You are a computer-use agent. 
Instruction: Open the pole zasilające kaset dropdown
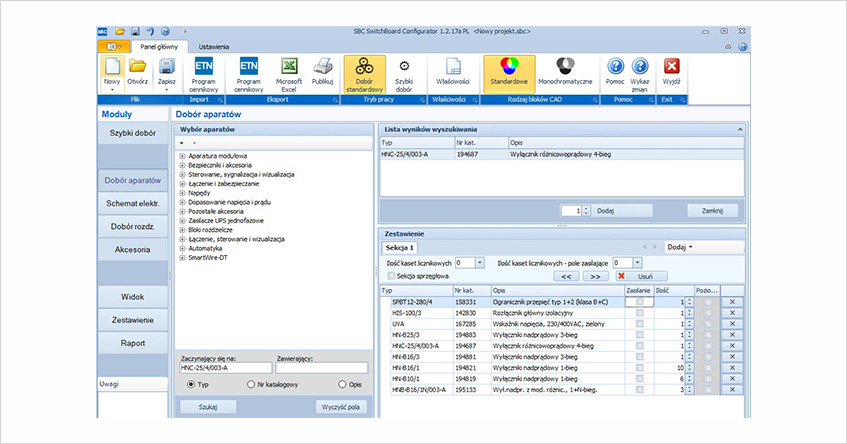click(x=637, y=263)
